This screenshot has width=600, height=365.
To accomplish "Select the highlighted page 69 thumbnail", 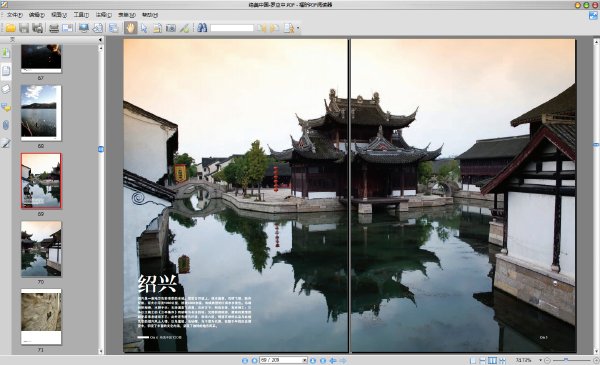I will point(41,181).
